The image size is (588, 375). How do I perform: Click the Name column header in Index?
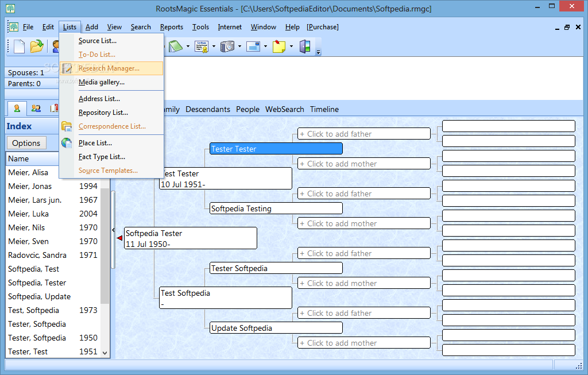click(x=33, y=158)
